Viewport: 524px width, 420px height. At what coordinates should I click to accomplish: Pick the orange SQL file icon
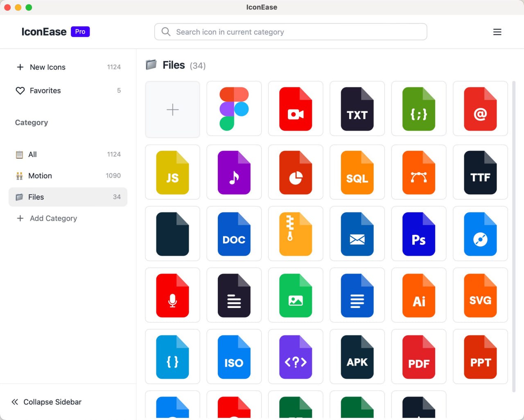pos(357,172)
